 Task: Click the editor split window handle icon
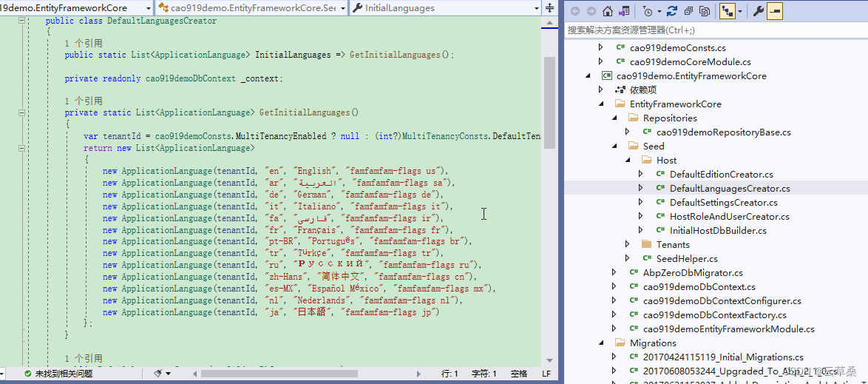549,7
